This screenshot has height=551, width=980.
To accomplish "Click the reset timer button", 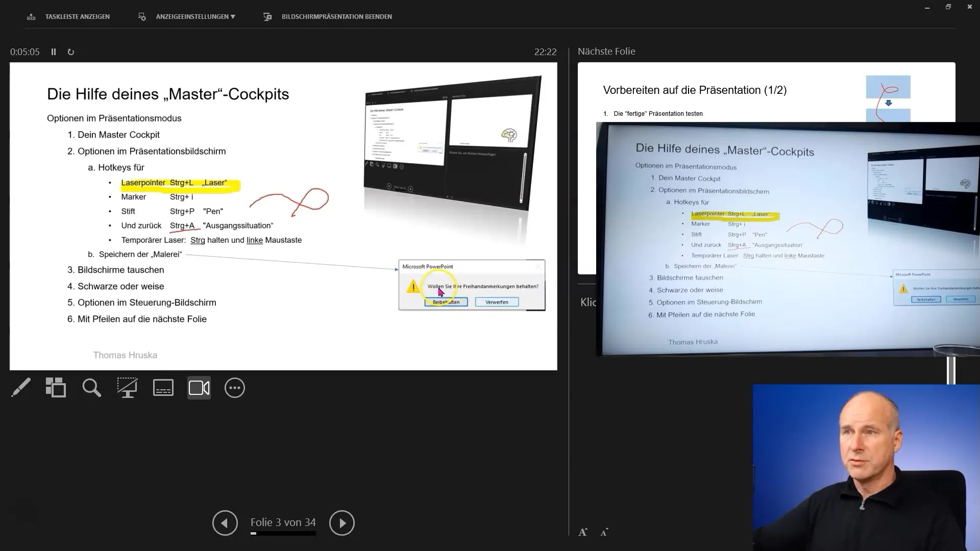I will click(70, 52).
